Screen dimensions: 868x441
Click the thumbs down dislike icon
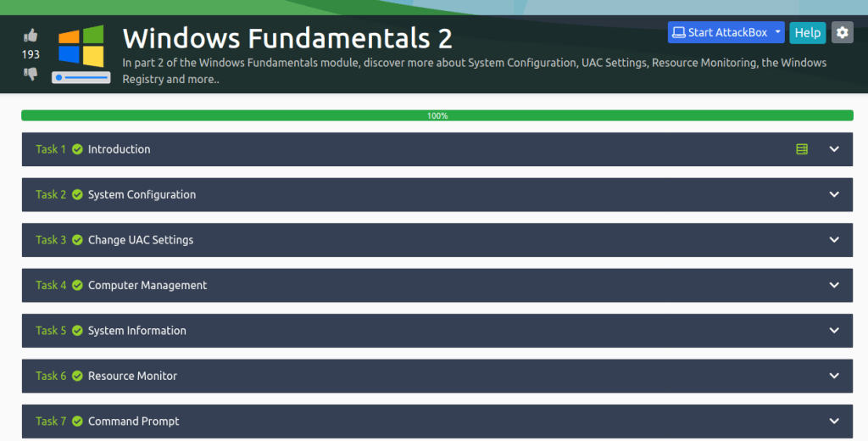[31, 74]
